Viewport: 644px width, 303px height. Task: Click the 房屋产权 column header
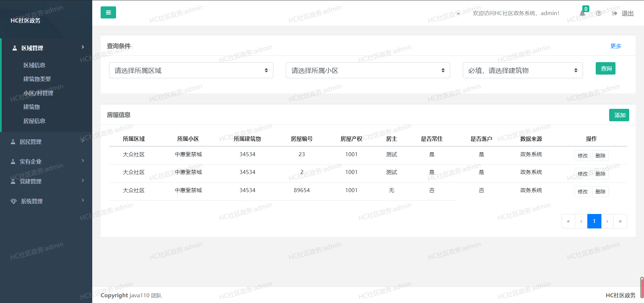351,139
